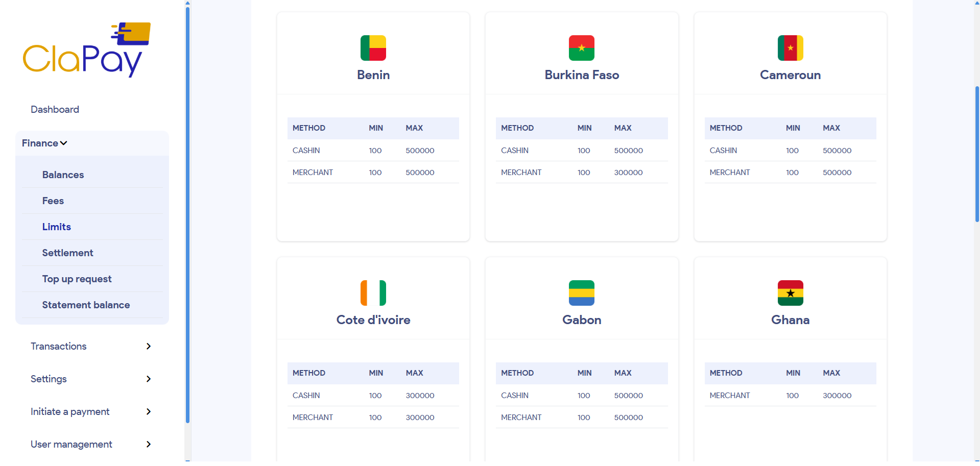Image resolution: width=980 pixels, height=466 pixels.
Task: Expand the Settings section
Action: coord(148,379)
